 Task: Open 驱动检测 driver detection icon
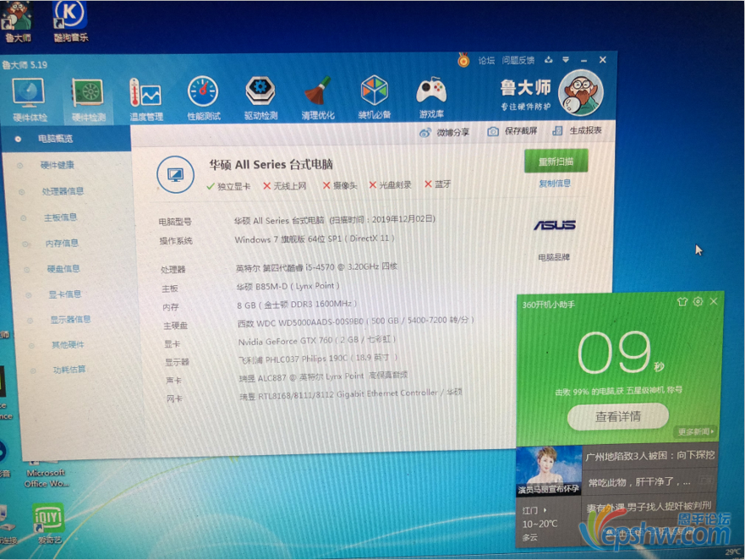(260, 98)
